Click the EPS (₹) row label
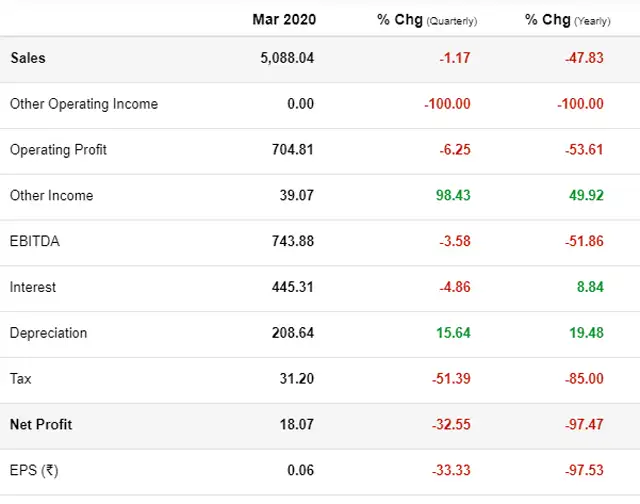Image resolution: width=640 pixels, height=504 pixels. [34, 471]
